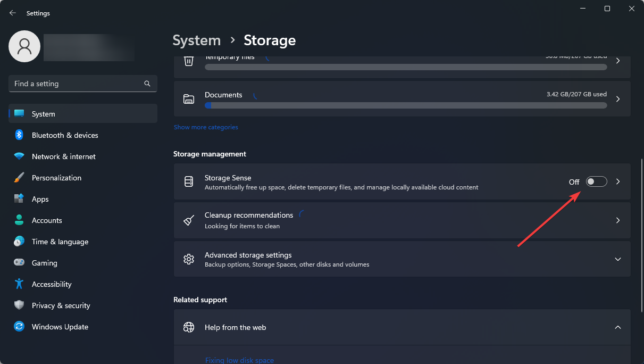
Task: Click the search magnifier icon
Action: pyautogui.click(x=147, y=84)
